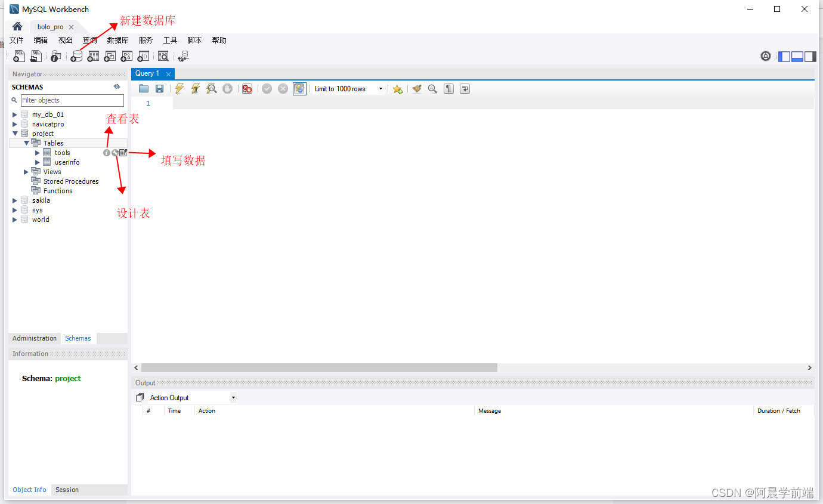823x504 pixels.
Task: Select the sys schema name
Action: 38,210
